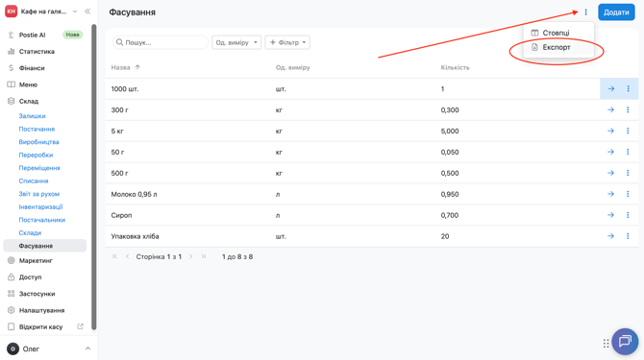The height and width of the screenshot is (360, 644).
Task: Open row menu for 300 г
Action: pyautogui.click(x=628, y=109)
